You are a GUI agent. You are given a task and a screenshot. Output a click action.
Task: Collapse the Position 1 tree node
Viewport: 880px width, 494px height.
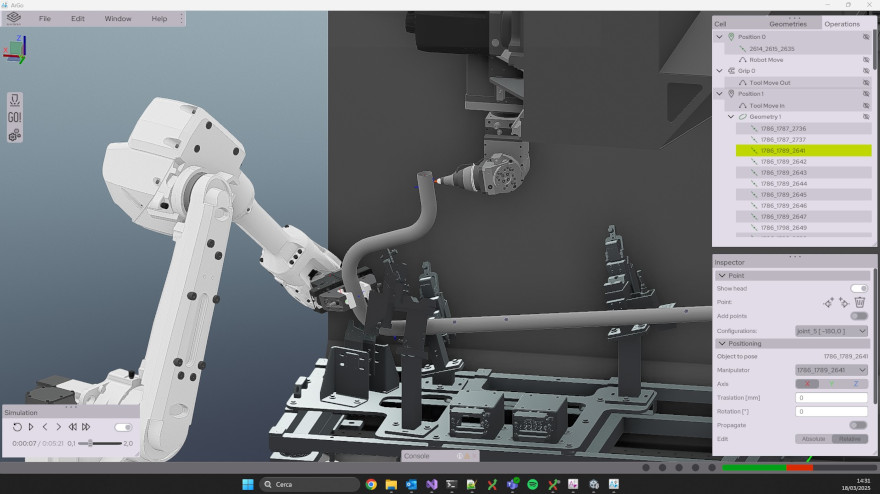click(719, 94)
